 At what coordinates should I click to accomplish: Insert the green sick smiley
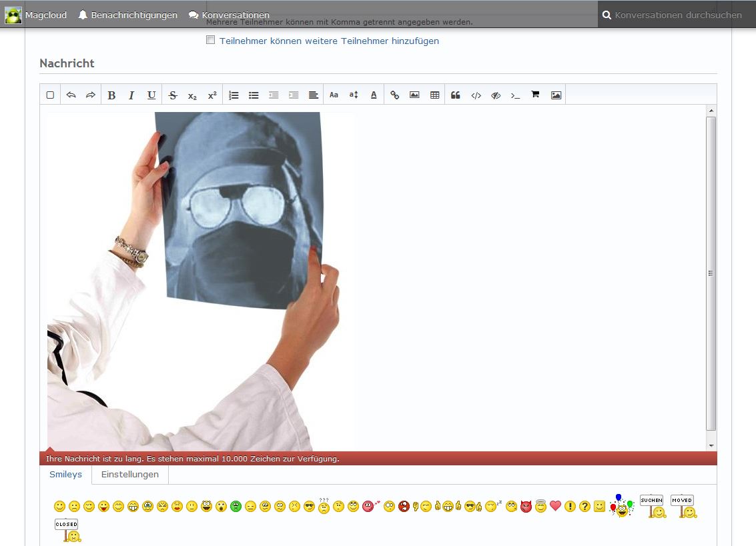tap(236, 506)
